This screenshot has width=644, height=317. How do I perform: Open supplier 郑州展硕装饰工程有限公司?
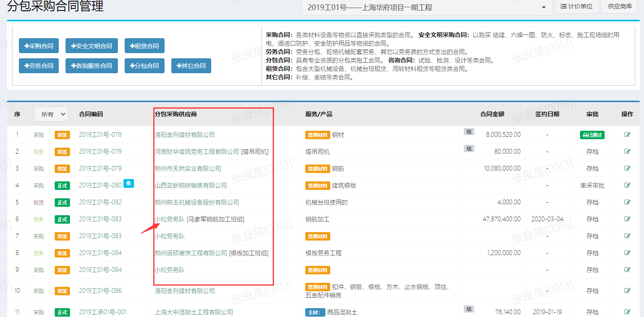[191, 253]
